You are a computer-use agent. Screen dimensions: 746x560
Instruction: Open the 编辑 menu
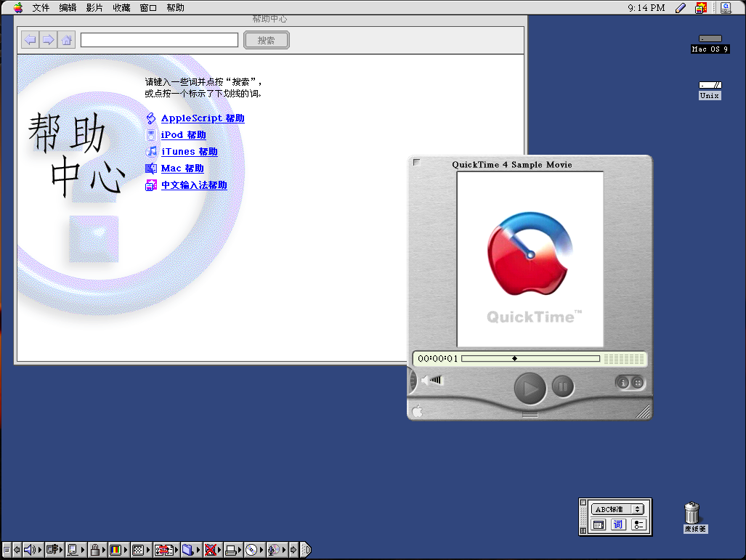tap(68, 7)
